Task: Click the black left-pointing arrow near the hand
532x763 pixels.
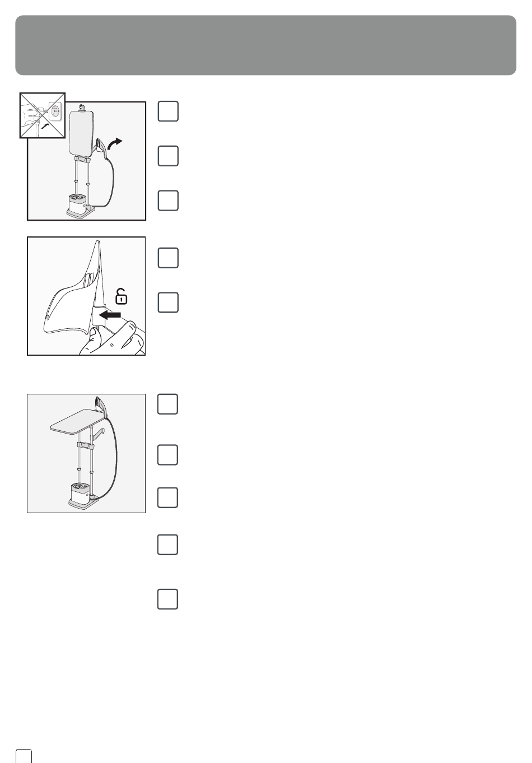Action: [x=110, y=315]
